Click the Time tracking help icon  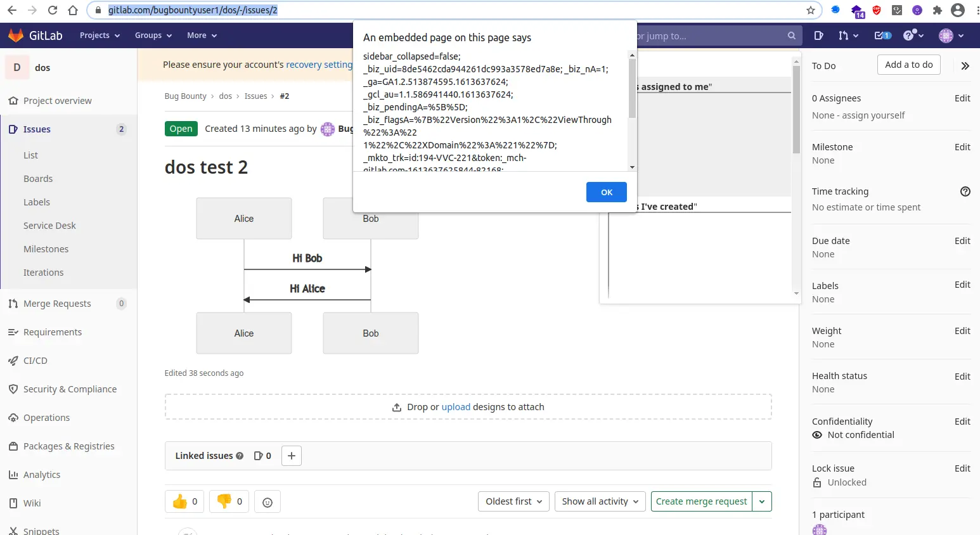pyautogui.click(x=965, y=191)
